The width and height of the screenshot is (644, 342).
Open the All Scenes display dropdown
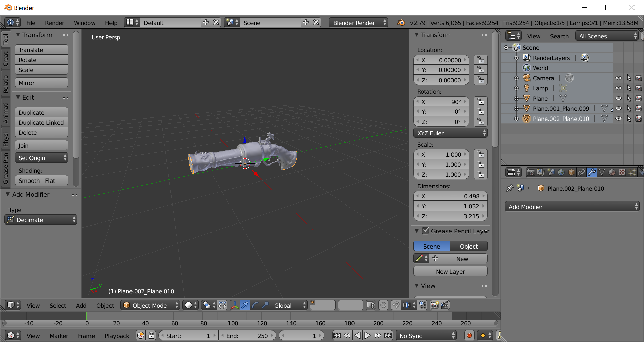pyautogui.click(x=607, y=36)
